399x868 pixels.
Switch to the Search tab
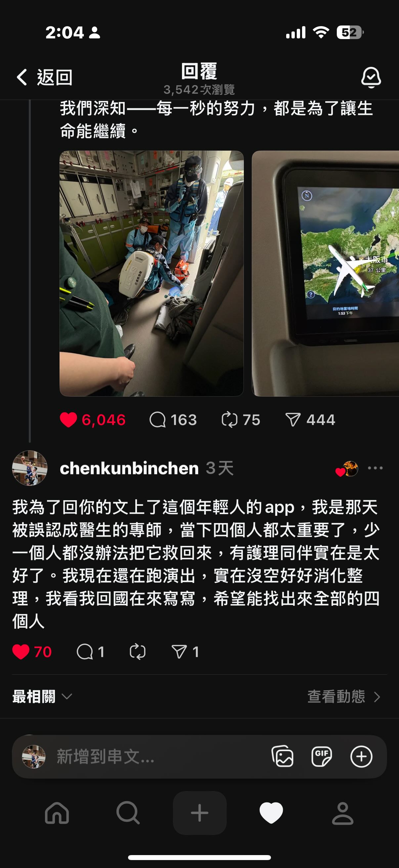coord(128,813)
